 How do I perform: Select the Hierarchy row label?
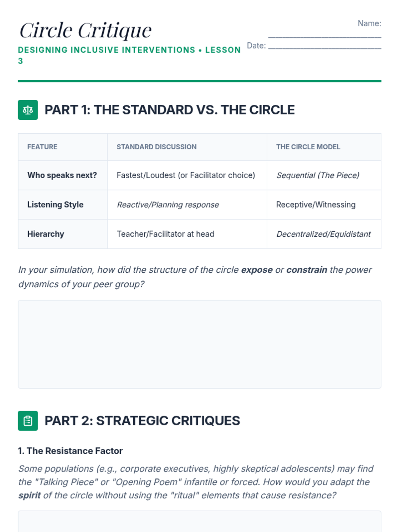[46, 234]
